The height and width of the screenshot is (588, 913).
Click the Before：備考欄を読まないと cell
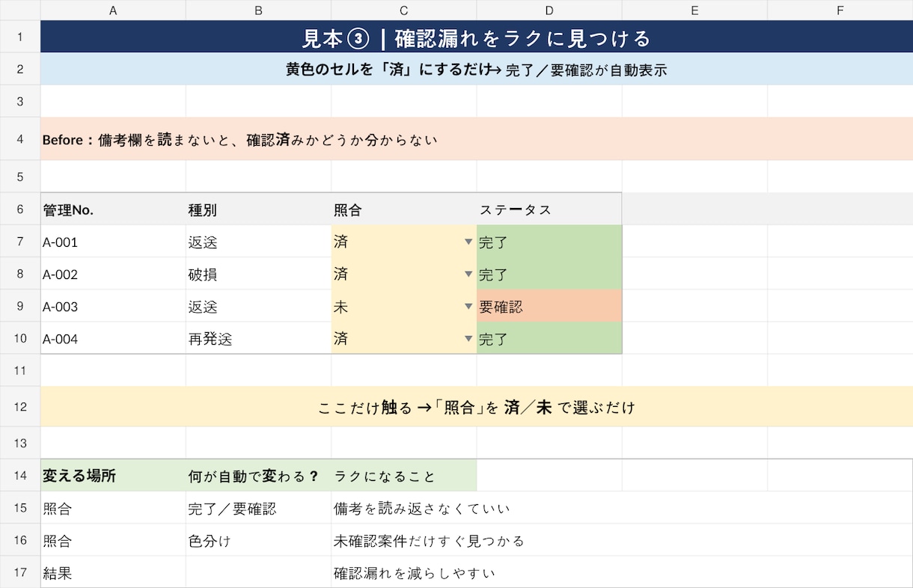tap(477, 139)
